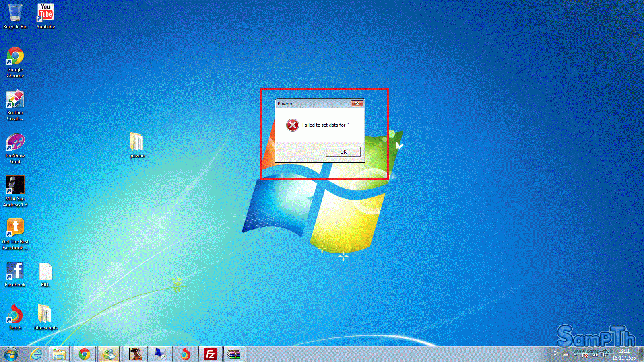This screenshot has width=644, height=362.
Task: Select the filterscripts folder on desktop
Action: [45, 318]
